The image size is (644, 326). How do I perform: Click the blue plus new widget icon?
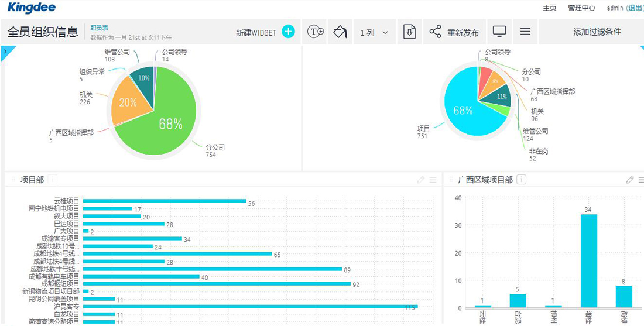[x=288, y=32]
